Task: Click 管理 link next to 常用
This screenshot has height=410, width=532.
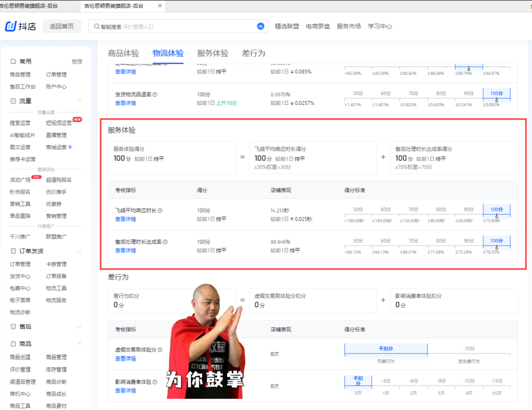Action: (x=77, y=62)
